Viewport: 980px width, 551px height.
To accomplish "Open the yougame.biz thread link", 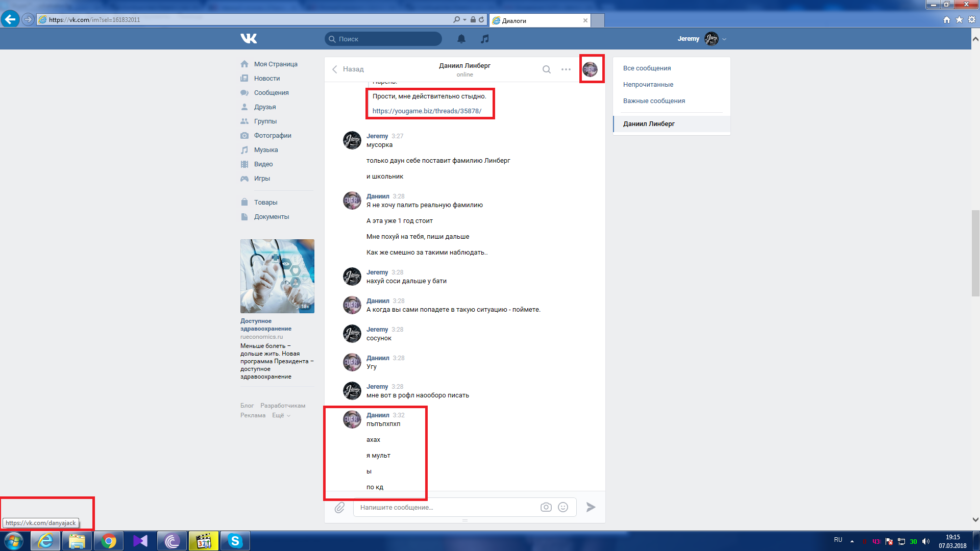I will click(x=427, y=111).
